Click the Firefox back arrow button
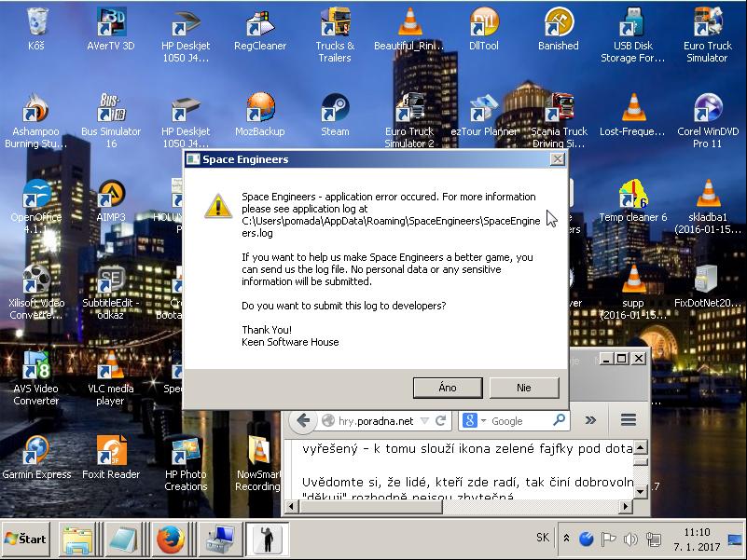The width and height of the screenshot is (747, 560). click(303, 420)
